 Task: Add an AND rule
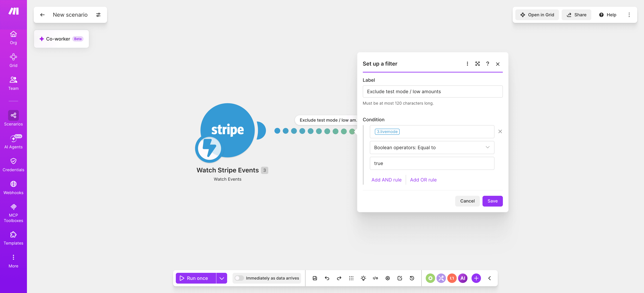pyautogui.click(x=387, y=180)
